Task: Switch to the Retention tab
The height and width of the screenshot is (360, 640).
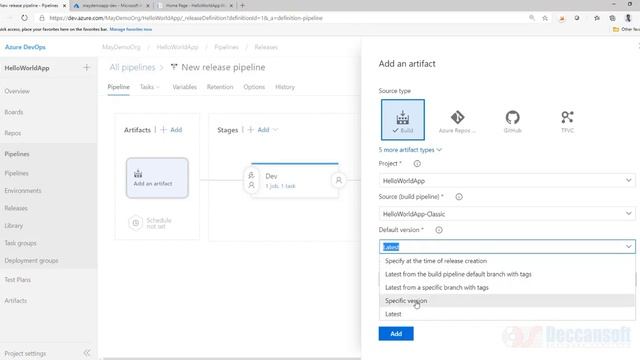Action: (x=220, y=87)
